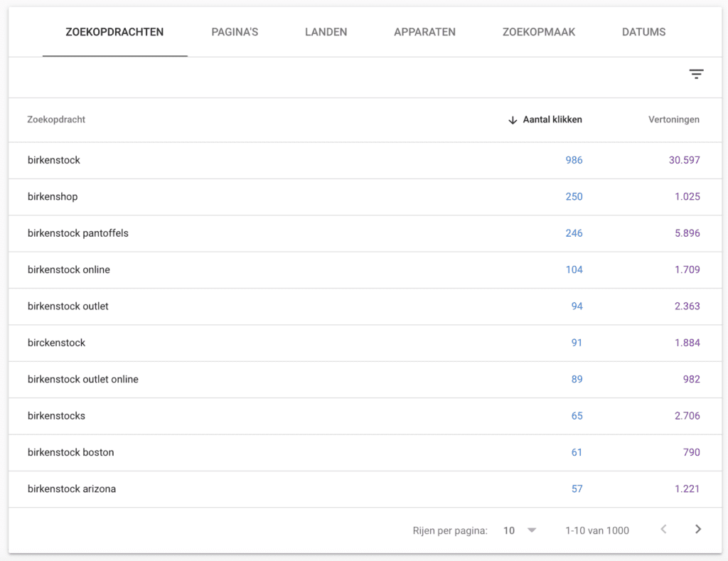Click the 89 clicks value

(577, 379)
